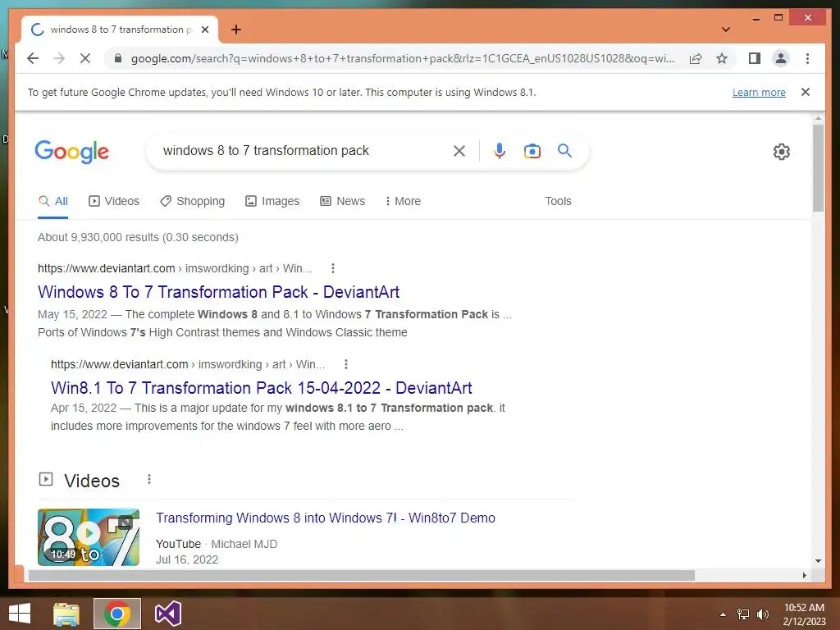
Task: Click the Google logo
Action: tap(72, 152)
